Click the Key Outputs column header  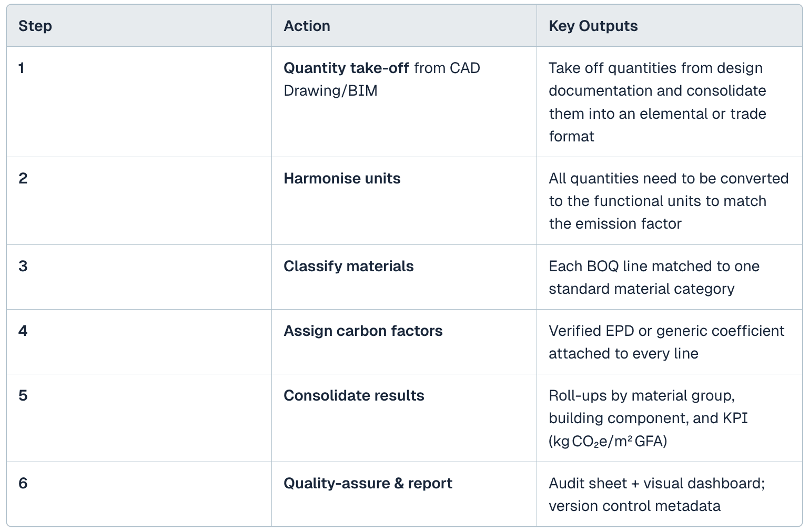pyautogui.click(x=593, y=26)
